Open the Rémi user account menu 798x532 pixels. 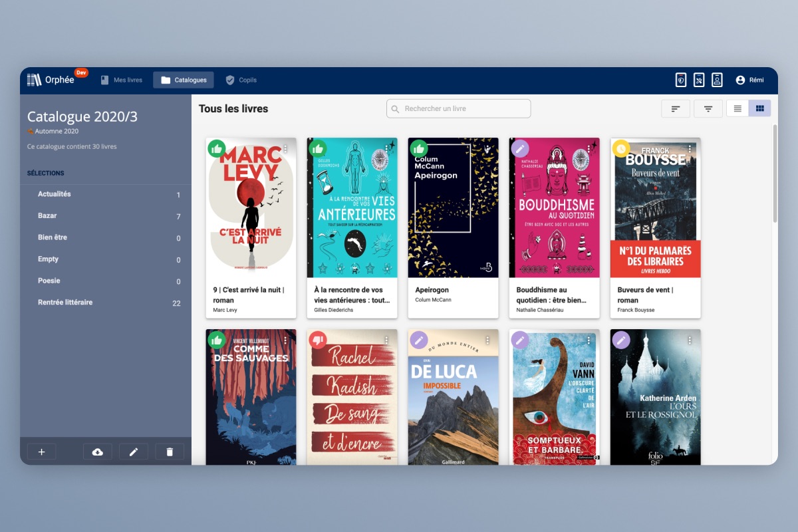749,80
